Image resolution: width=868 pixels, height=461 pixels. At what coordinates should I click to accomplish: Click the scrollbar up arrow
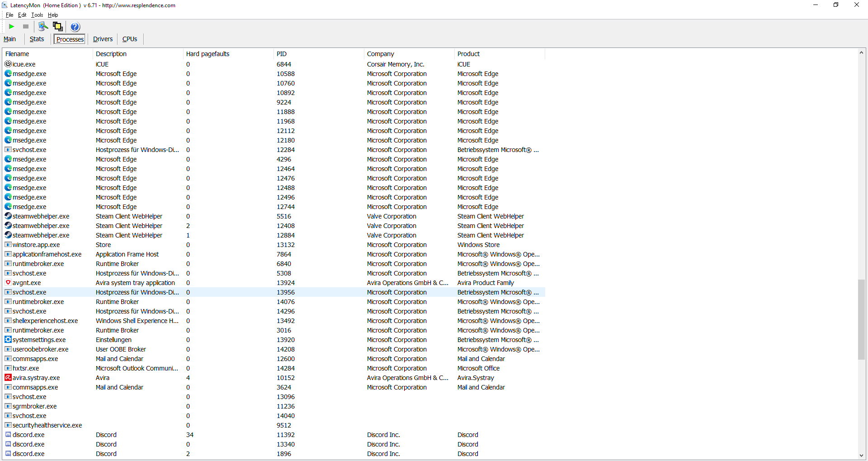[x=861, y=53]
